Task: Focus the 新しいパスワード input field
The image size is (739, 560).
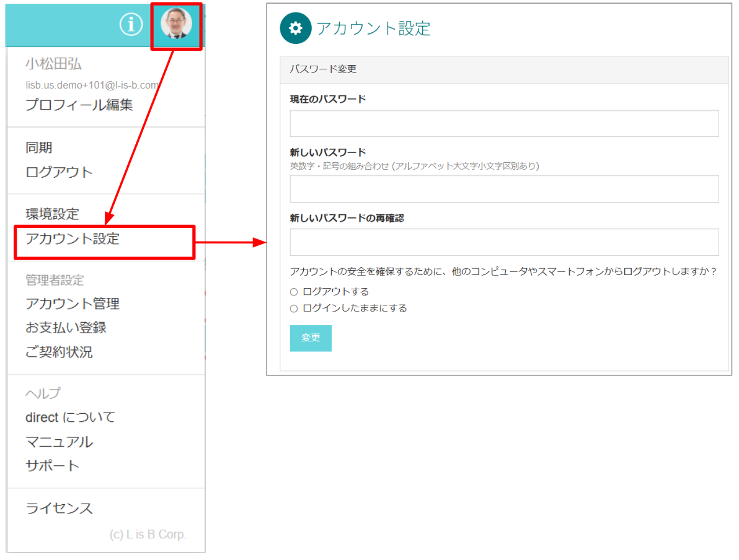Action: click(504, 189)
